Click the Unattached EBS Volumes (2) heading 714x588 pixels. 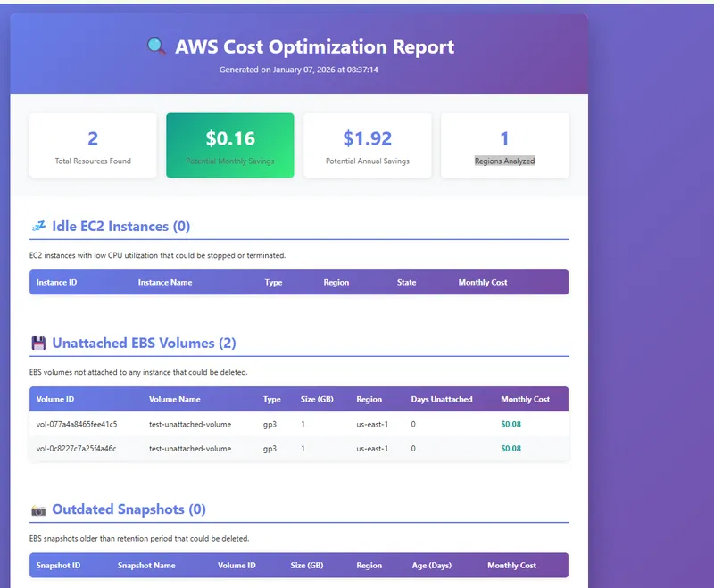[x=144, y=344]
